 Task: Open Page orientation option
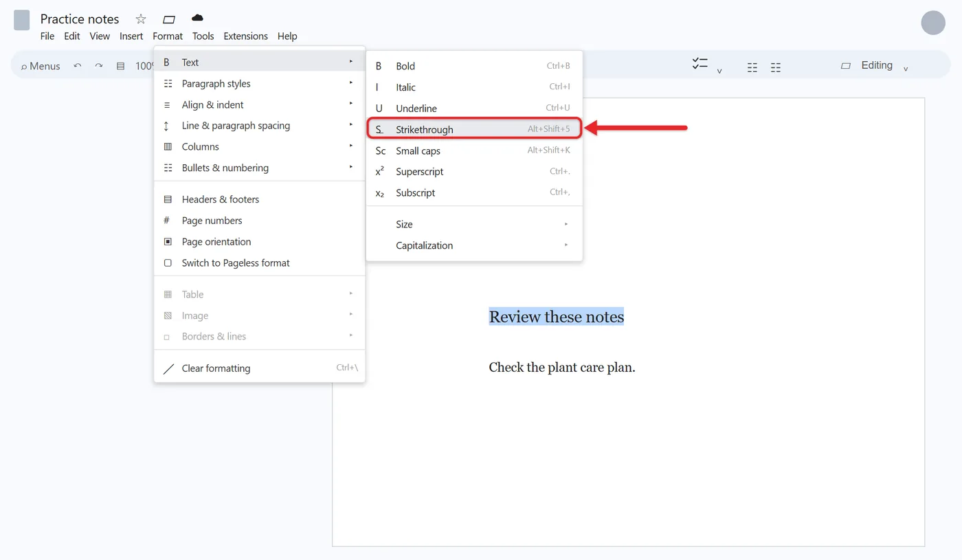[x=259, y=242]
